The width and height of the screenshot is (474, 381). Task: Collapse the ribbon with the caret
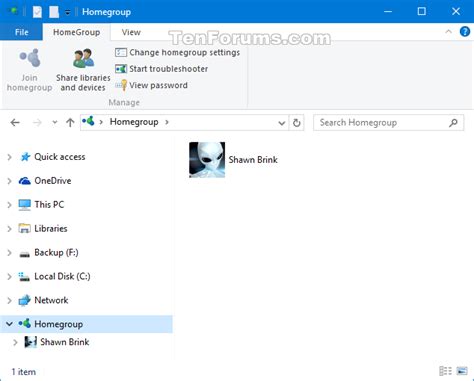click(448, 32)
